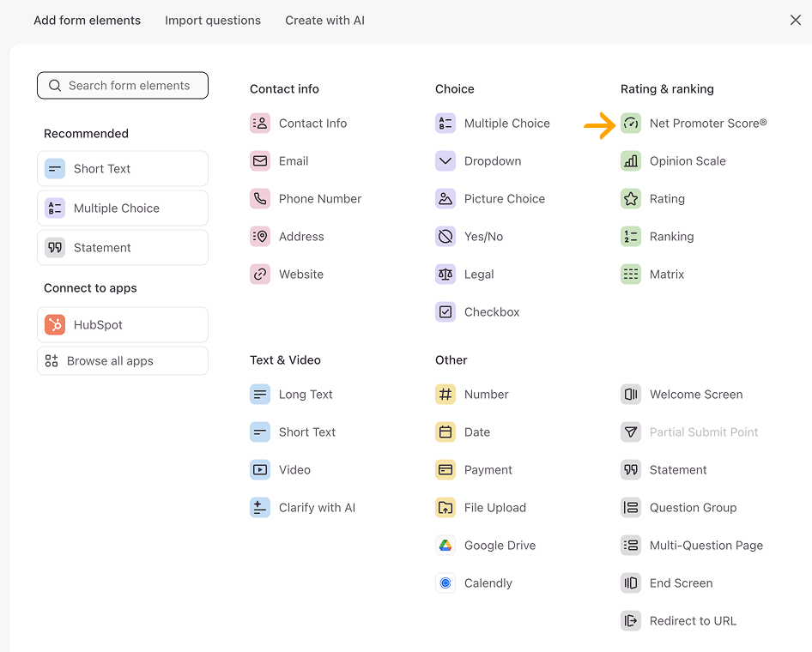The height and width of the screenshot is (652, 812).
Task: Click the Question Group icon
Action: pos(631,508)
